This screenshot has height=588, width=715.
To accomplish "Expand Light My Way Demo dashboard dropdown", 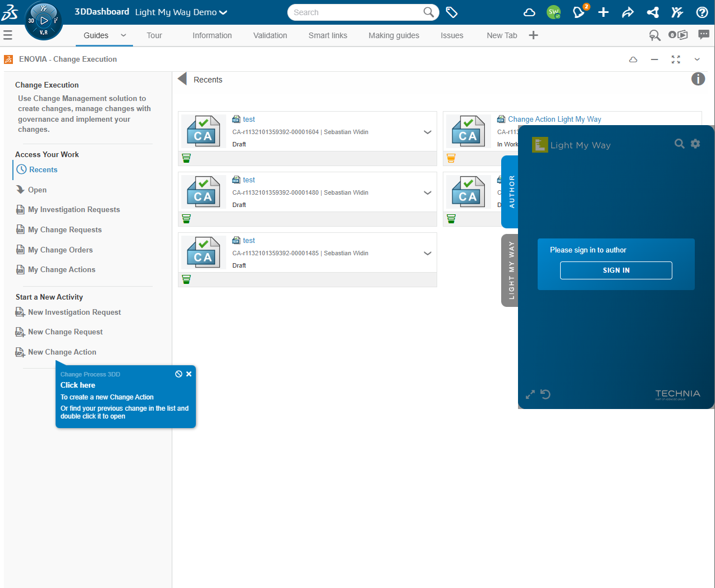I will coord(223,12).
